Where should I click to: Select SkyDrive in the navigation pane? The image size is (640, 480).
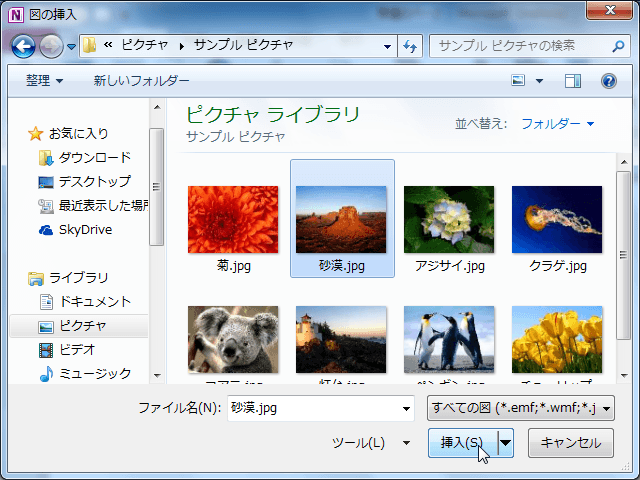pos(85,230)
